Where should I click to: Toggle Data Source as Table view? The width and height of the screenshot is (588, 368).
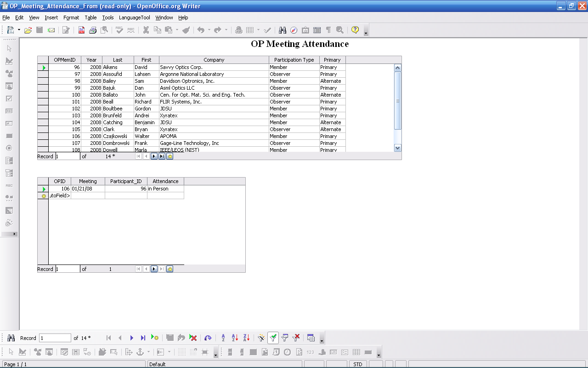311,338
